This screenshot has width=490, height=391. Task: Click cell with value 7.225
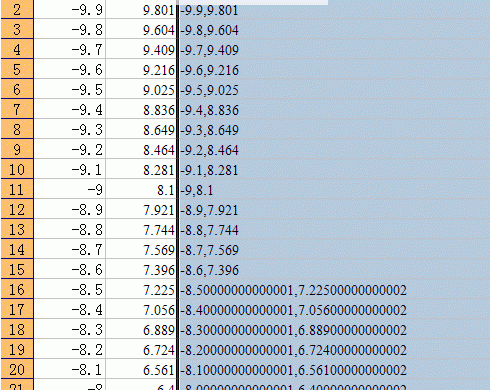141,289
